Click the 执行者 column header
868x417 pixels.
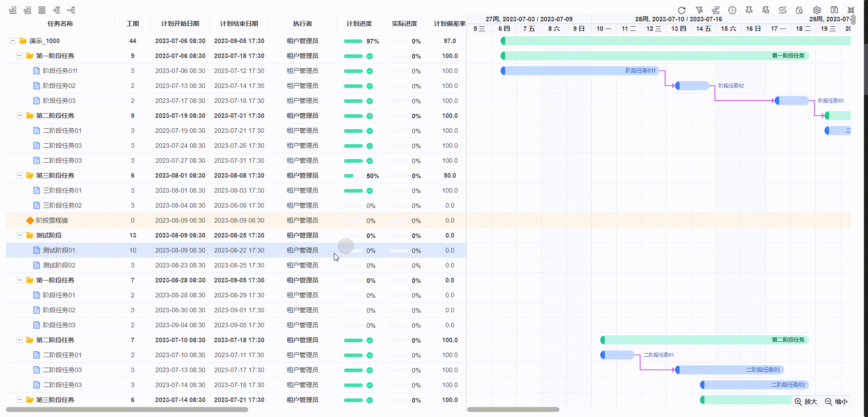tap(302, 24)
